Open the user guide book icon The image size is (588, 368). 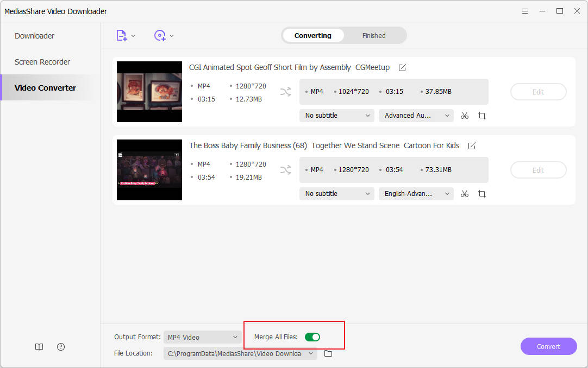coord(39,347)
